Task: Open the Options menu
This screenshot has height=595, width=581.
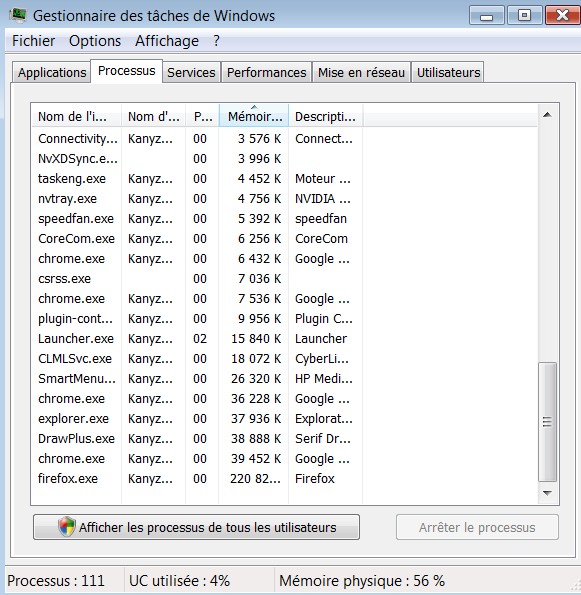Action: [95, 41]
